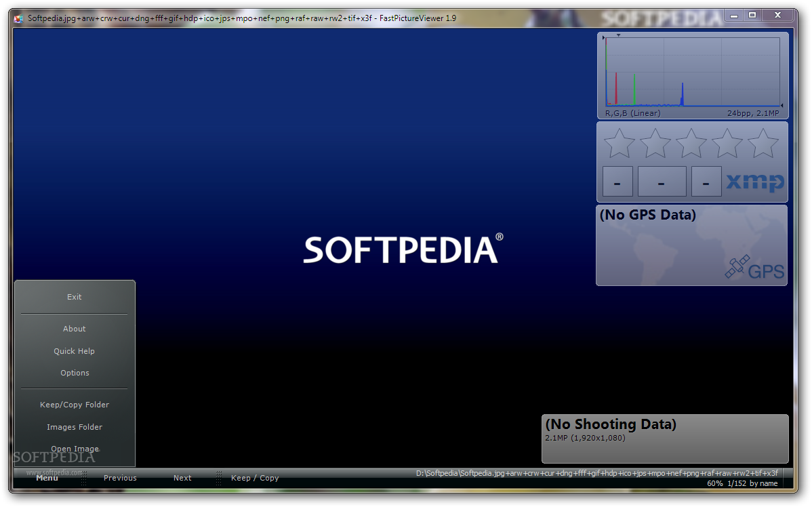Set rating to the third star
Screen dimensions: 812x507
click(691, 144)
